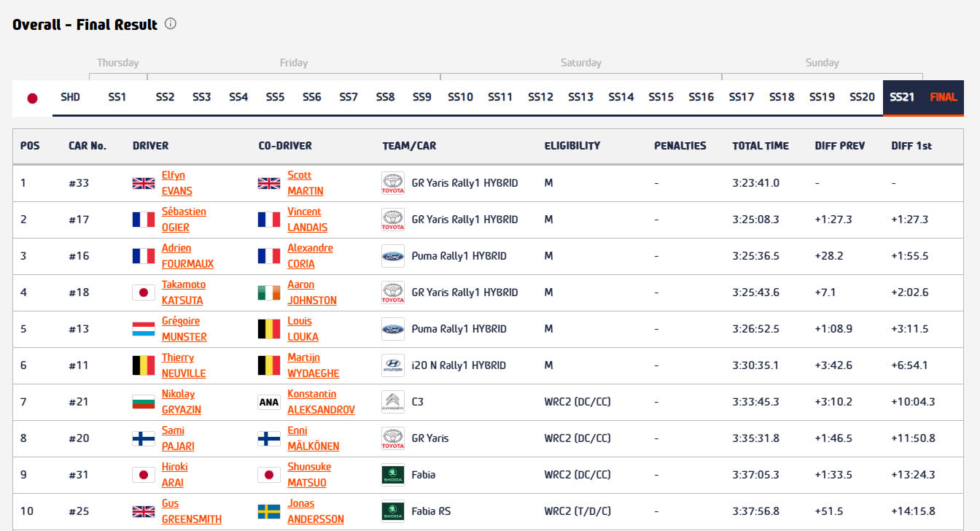Select the SS10 stage tab

point(460,97)
